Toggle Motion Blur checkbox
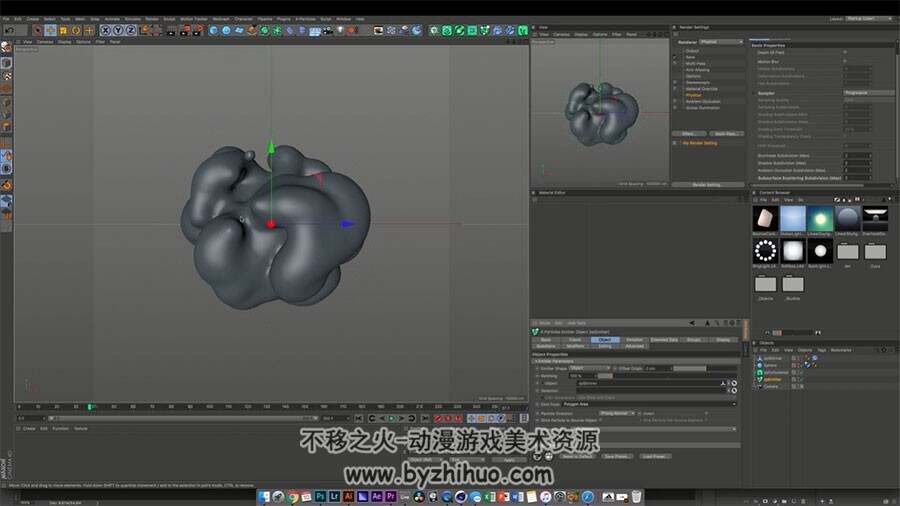 (x=845, y=61)
